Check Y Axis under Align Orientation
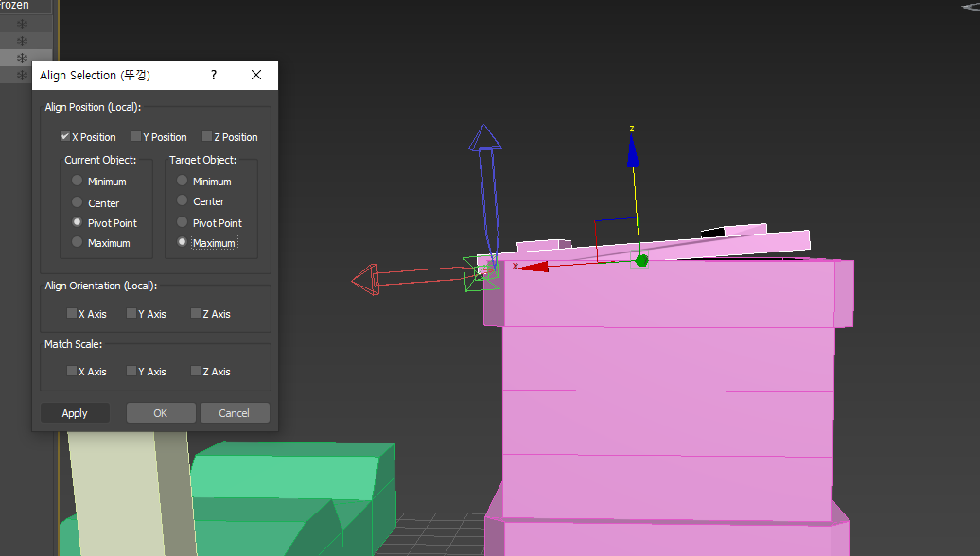Screen dimensions: 980x556 coord(131,313)
